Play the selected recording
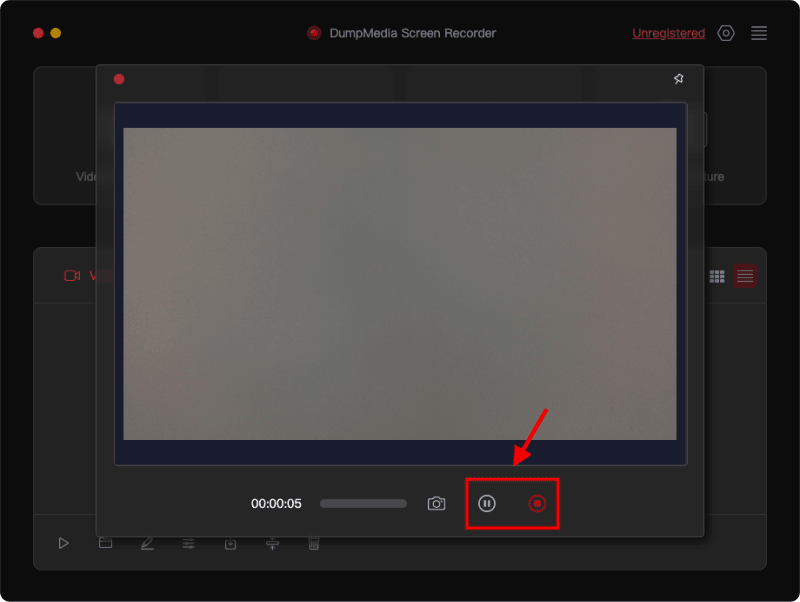The height and width of the screenshot is (602, 800). pyautogui.click(x=63, y=543)
